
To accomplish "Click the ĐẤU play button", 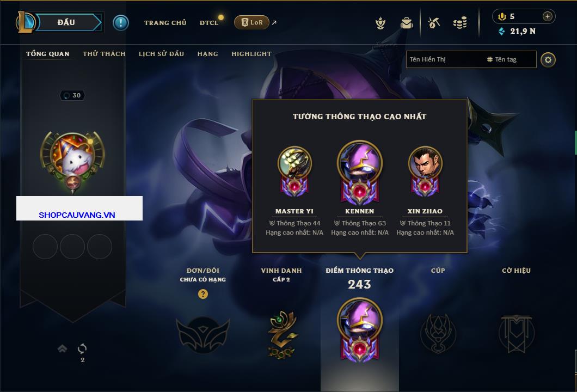I will tap(66, 22).
